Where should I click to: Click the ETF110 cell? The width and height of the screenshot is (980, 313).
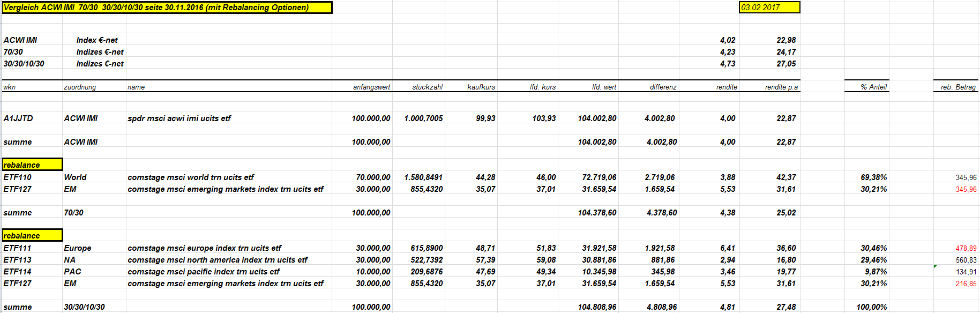(x=17, y=177)
